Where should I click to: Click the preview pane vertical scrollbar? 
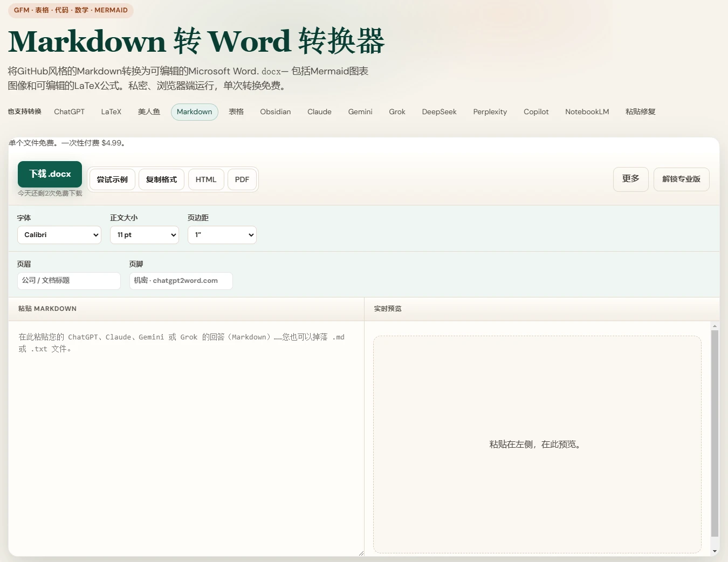(x=715, y=433)
